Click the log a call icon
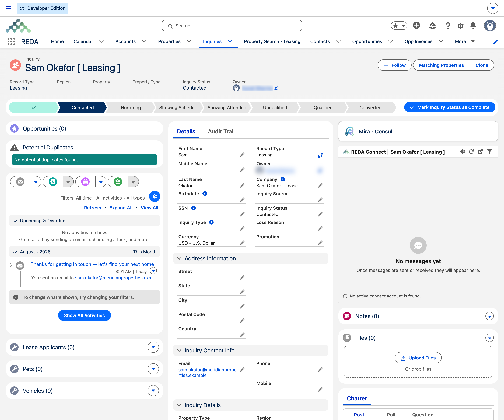Screen dimensions: 504x420 coord(53,182)
